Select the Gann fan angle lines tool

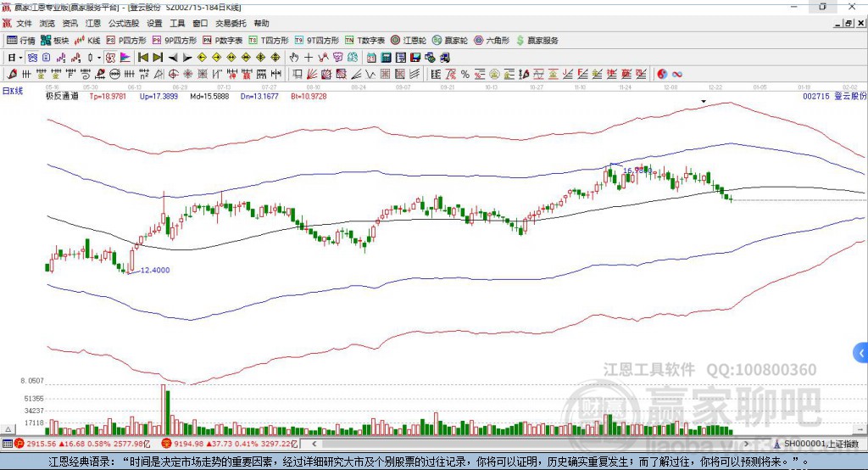[x=312, y=75]
